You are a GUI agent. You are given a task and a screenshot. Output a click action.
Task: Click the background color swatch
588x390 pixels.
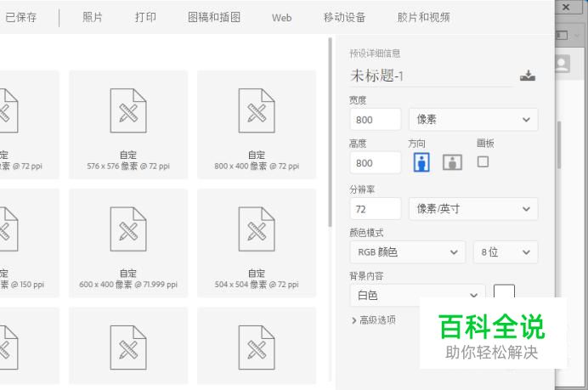click(x=504, y=291)
